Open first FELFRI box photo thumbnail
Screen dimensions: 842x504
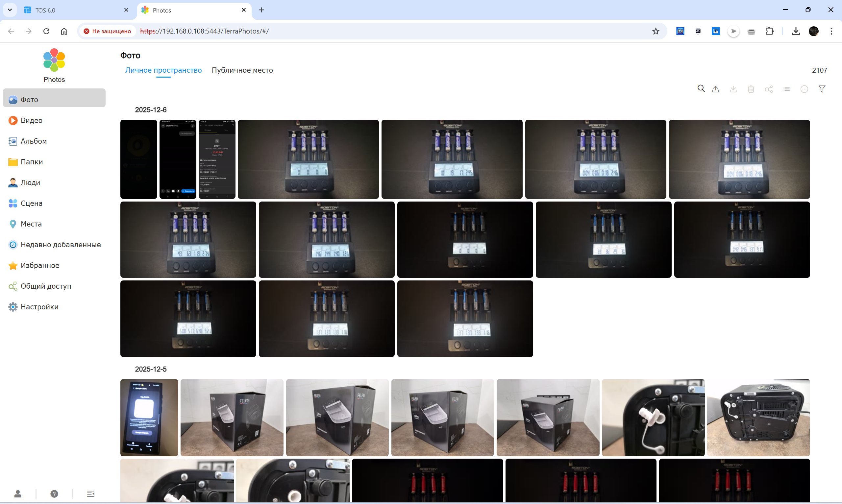(x=232, y=418)
